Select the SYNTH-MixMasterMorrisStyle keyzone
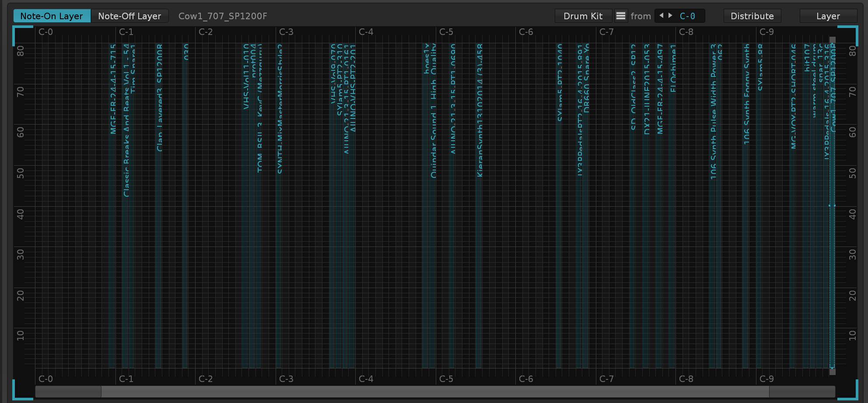868x403 pixels. pyautogui.click(x=279, y=262)
